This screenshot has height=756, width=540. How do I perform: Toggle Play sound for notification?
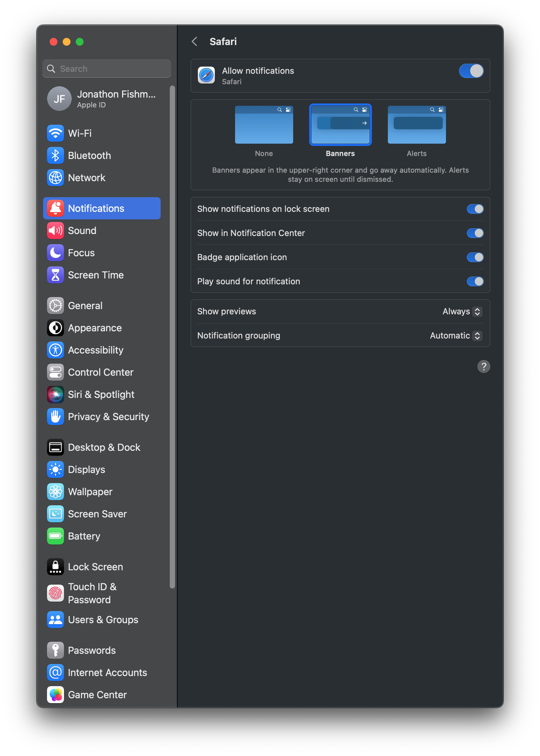(x=475, y=282)
